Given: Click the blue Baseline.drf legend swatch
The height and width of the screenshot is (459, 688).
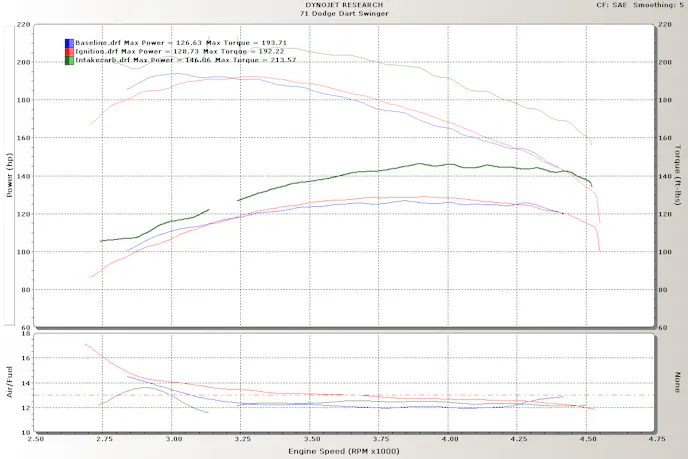Looking at the screenshot, I should [x=68, y=43].
